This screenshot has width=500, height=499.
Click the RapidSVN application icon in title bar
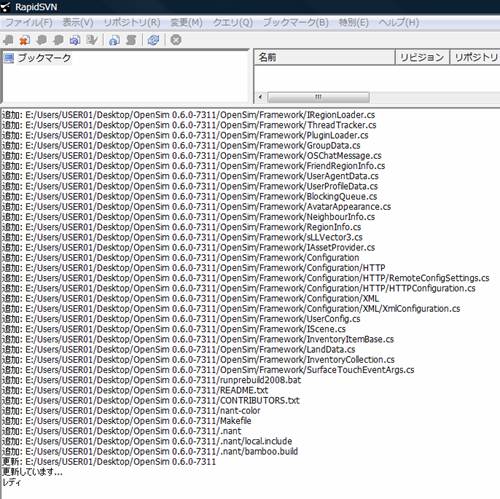pyautogui.click(x=6, y=7)
